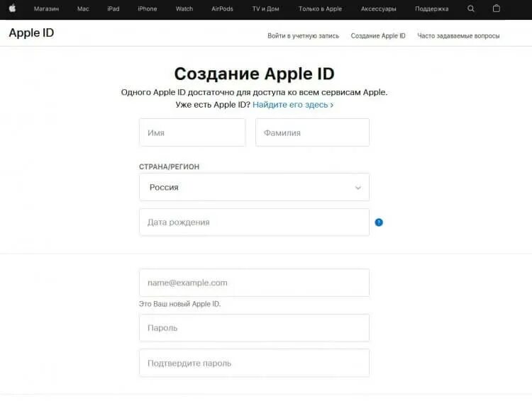
Task: Open the Поддержка menu item
Action: coord(431,9)
